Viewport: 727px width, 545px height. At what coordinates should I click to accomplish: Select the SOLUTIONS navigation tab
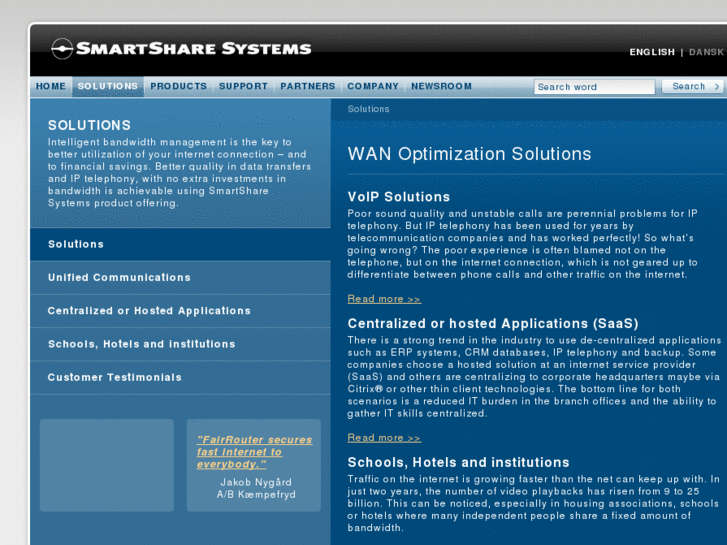pyautogui.click(x=108, y=87)
